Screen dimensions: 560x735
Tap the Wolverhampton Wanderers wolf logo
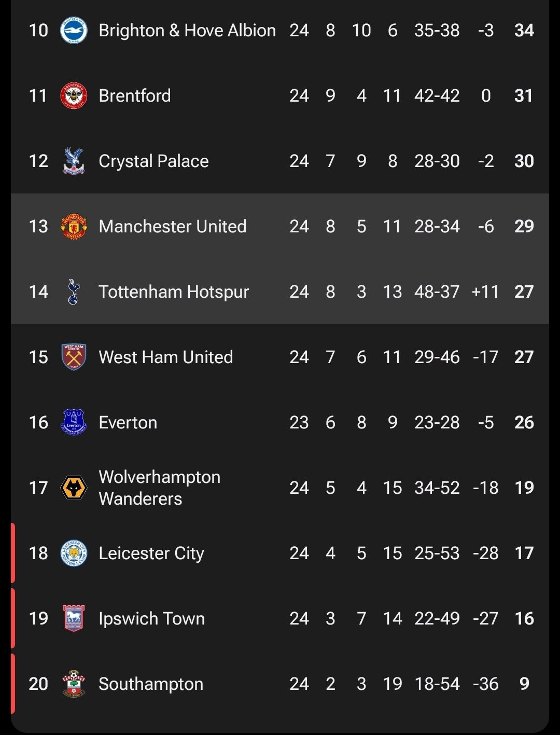[x=74, y=488]
